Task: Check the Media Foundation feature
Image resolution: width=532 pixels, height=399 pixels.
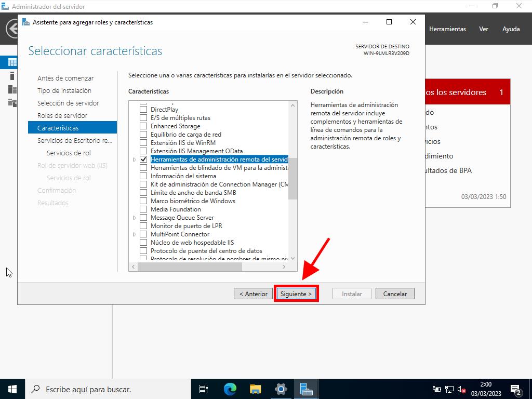Action: click(x=143, y=209)
